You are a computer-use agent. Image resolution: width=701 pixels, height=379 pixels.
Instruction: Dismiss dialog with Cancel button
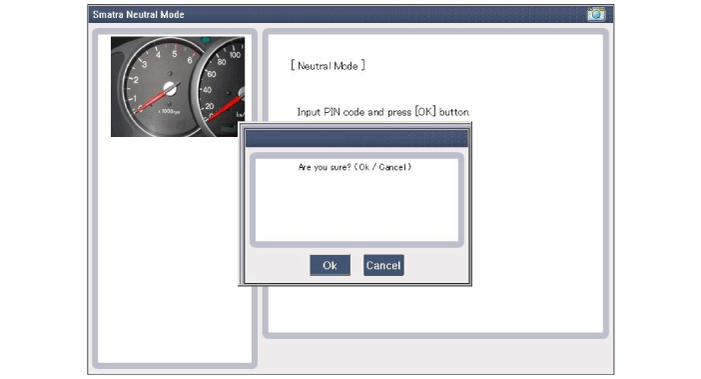[384, 265]
